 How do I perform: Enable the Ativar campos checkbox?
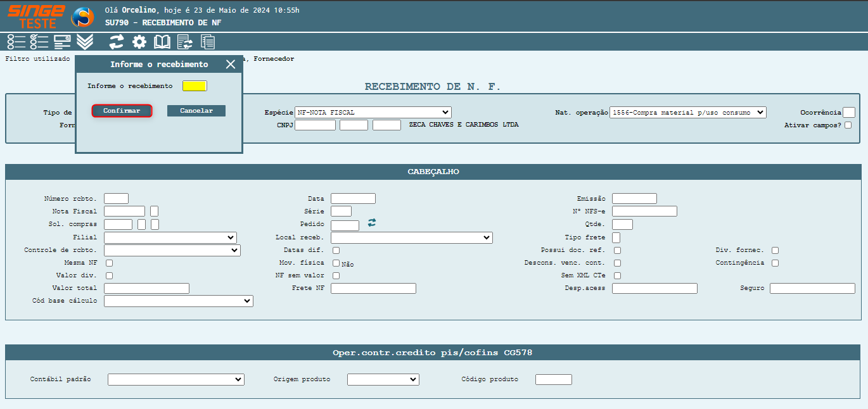point(848,125)
